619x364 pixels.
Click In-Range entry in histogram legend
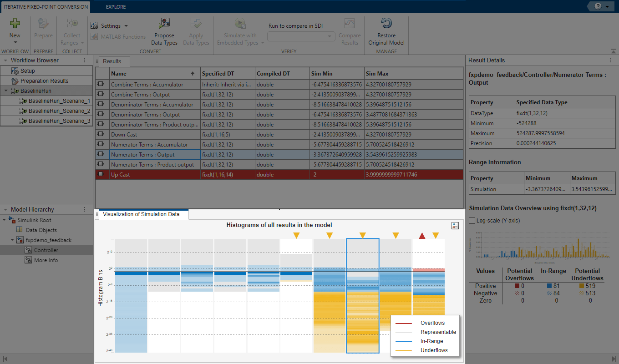pos(426,341)
